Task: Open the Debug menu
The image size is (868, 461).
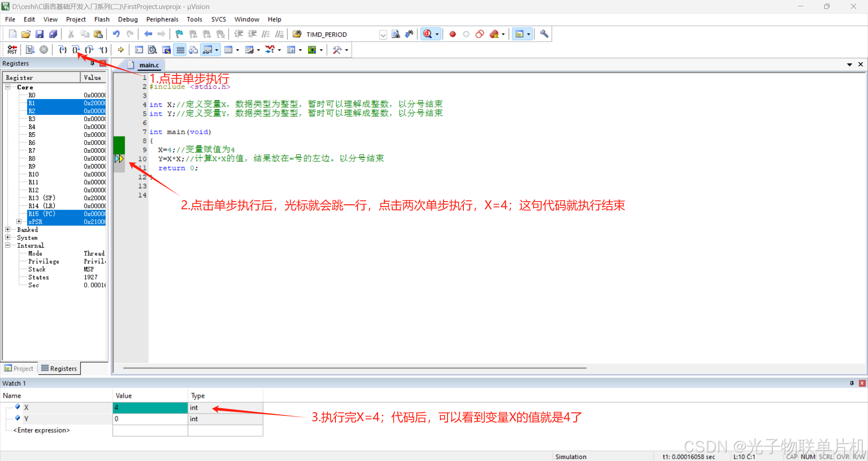Action: point(128,19)
